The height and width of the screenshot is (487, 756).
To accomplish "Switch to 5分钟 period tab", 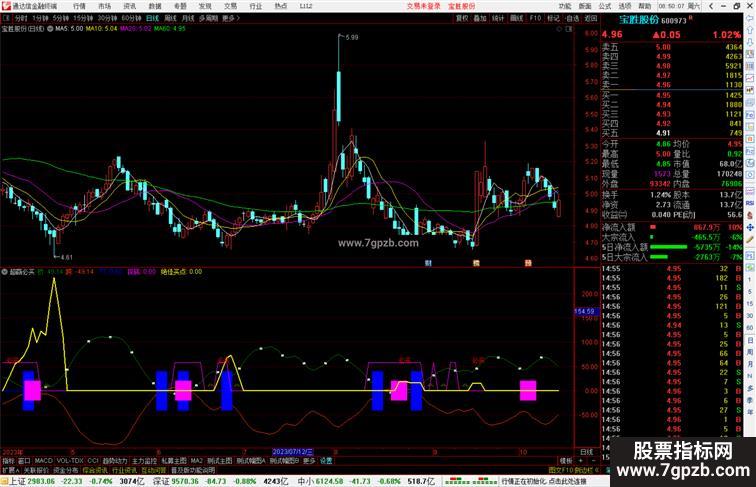I will pos(61,18).
